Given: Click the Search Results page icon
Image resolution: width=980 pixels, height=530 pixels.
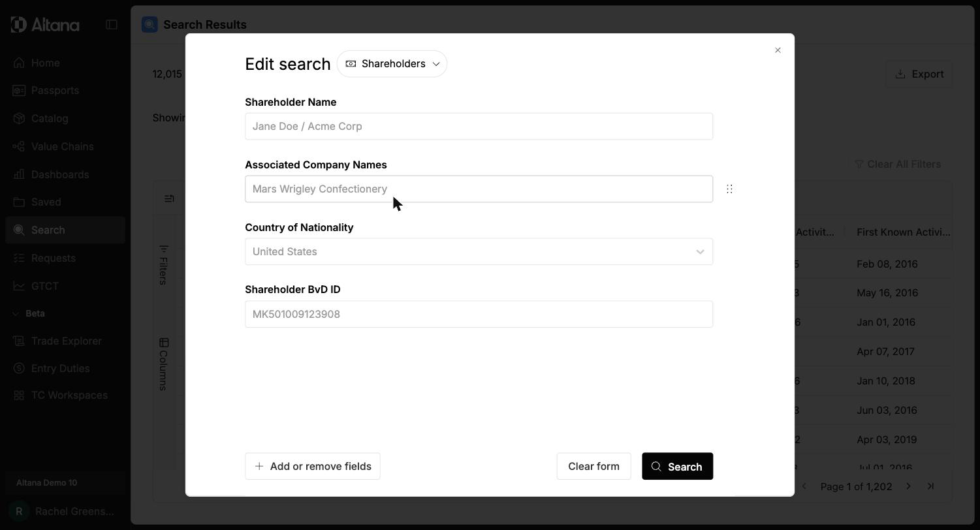Looking at the screenshot, I should click(150, 25).
